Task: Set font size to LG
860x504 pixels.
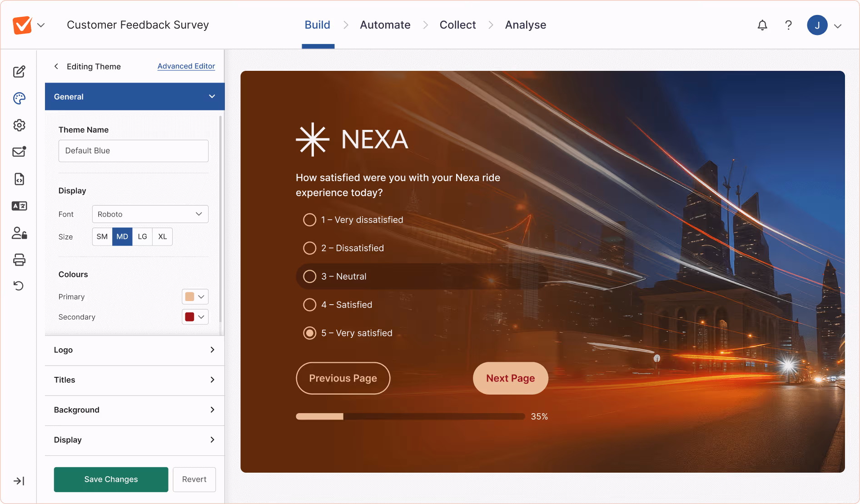Action: click(x=142, y=237)
